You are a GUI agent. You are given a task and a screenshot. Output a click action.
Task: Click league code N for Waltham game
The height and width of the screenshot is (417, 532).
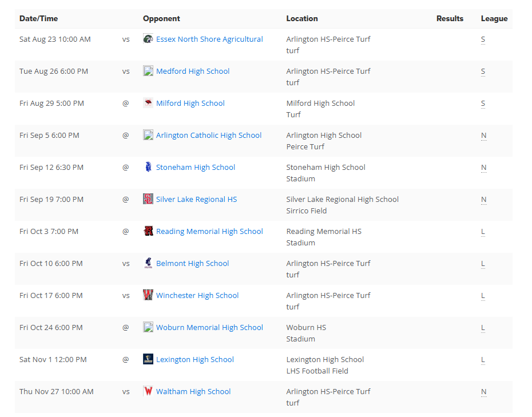(484, 392)
